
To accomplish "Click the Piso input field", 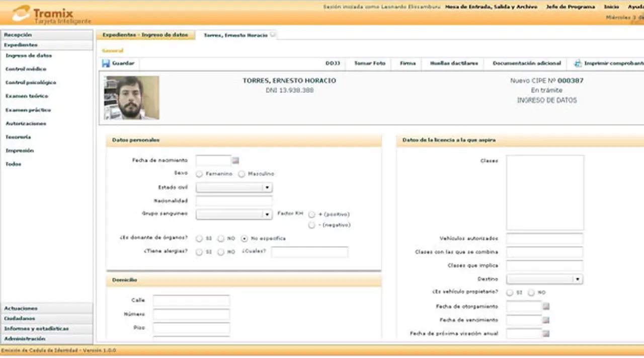I will click(x=191, y=328).
